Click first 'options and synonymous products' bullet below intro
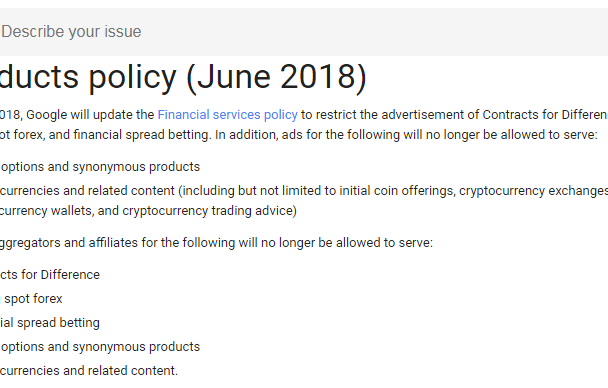 [x=100, y=167]
